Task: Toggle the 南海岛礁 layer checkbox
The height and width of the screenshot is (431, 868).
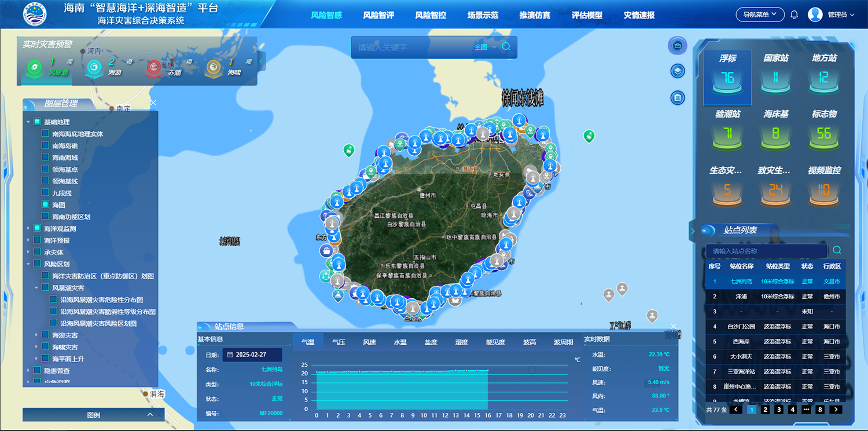Action: (45, 146)
